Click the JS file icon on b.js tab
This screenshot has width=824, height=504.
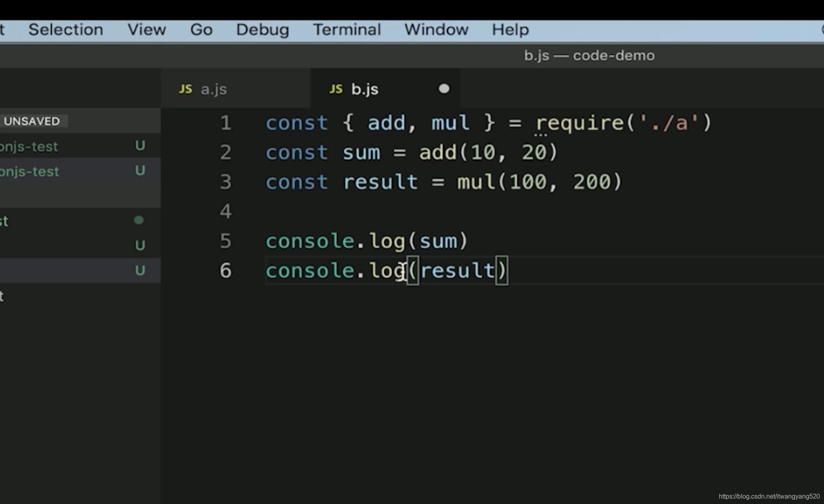[x=336, y=89]
